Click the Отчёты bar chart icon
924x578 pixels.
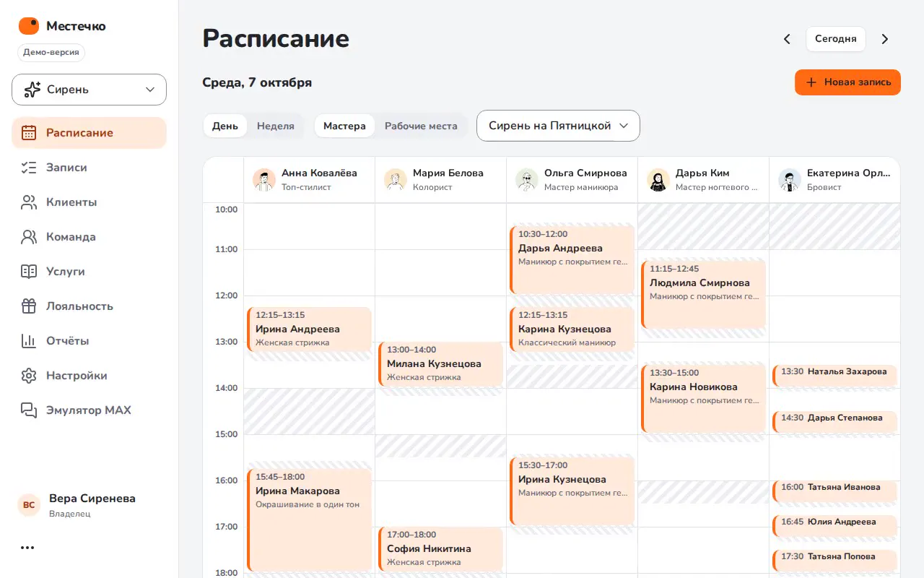coord(29,341)
